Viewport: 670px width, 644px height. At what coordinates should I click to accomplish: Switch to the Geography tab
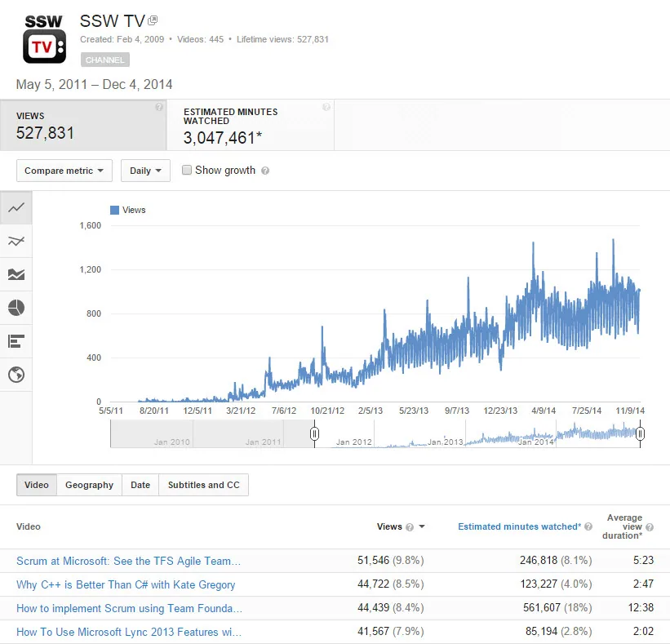[89, 485]
